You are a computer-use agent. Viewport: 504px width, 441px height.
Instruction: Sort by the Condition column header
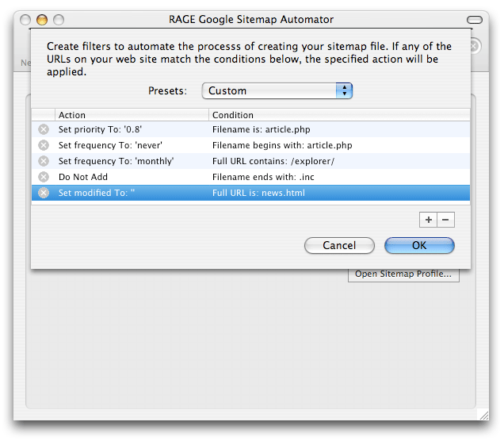coord(339,115)
